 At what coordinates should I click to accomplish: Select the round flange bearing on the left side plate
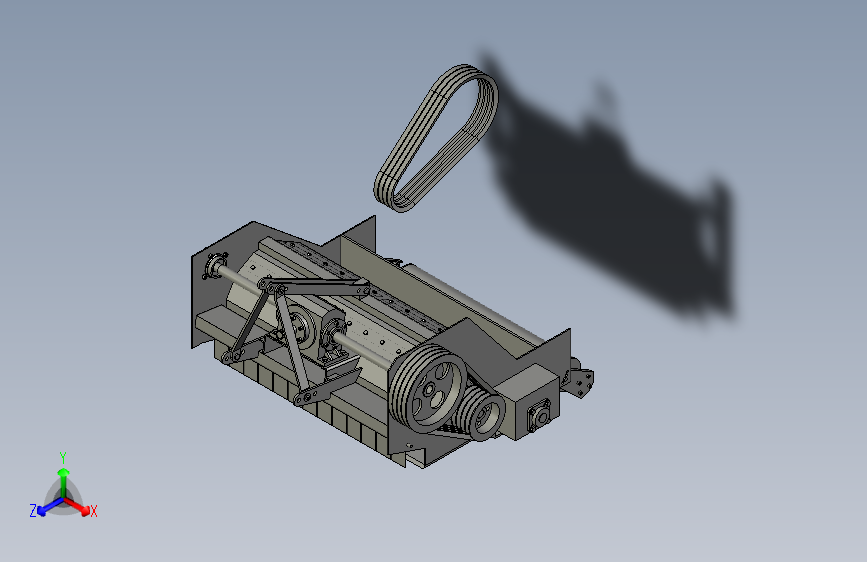(x=215, y=266)
